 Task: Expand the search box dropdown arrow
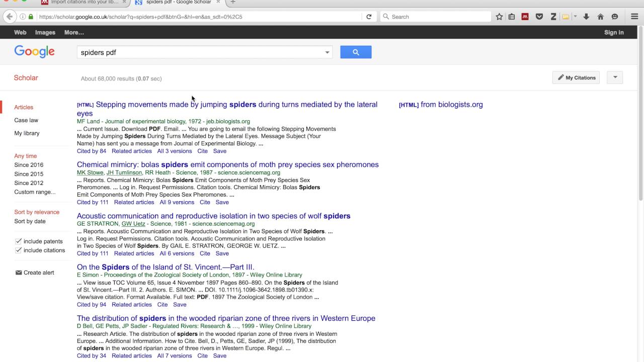point(327,52)
